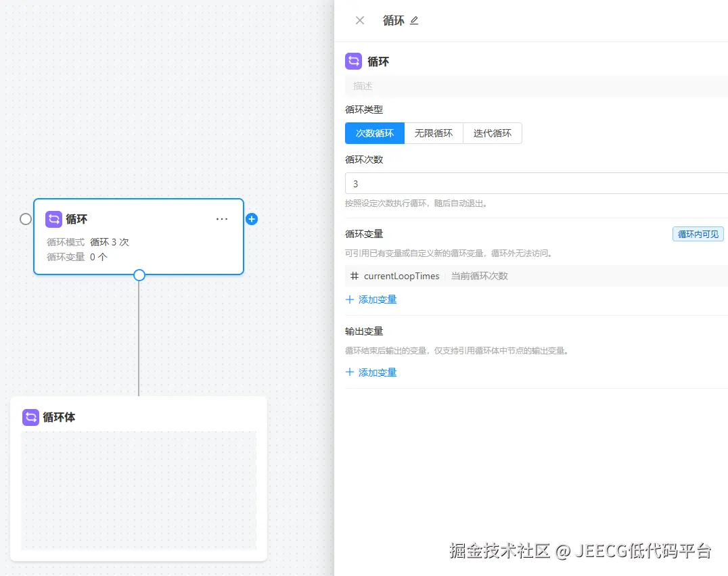Screen dimensions: 728x576
Task: Select the 循环体 node on the canvas
Action: click(x=58, y=417)
